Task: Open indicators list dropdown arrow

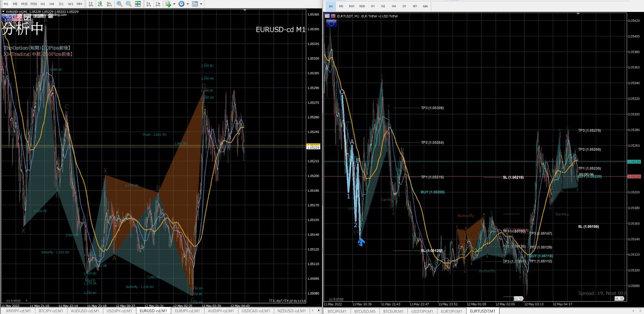Action: 174,4
